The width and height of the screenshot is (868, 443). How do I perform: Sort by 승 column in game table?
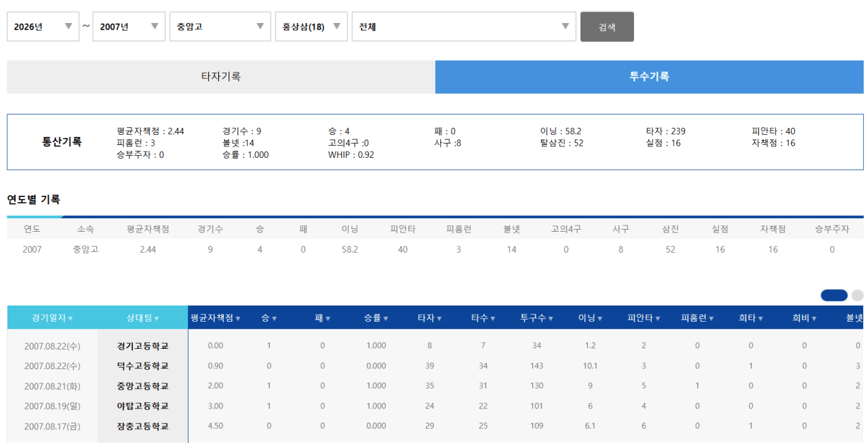click(269, 318)
